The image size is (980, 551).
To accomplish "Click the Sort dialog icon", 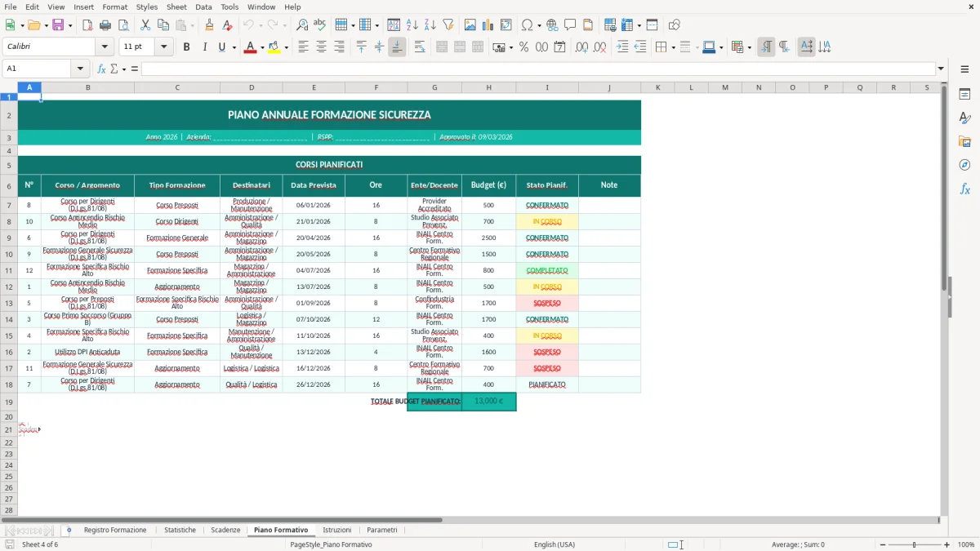I will click(394, 25).
